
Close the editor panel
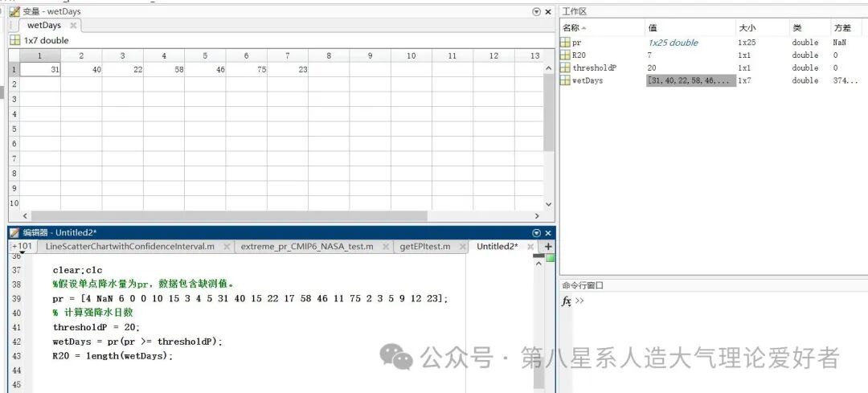click(548, 233)
